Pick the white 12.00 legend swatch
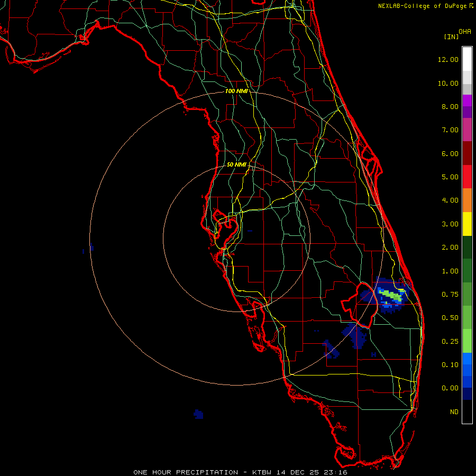The height and width of the screenshot is (476, 476). tap(467, 59)
